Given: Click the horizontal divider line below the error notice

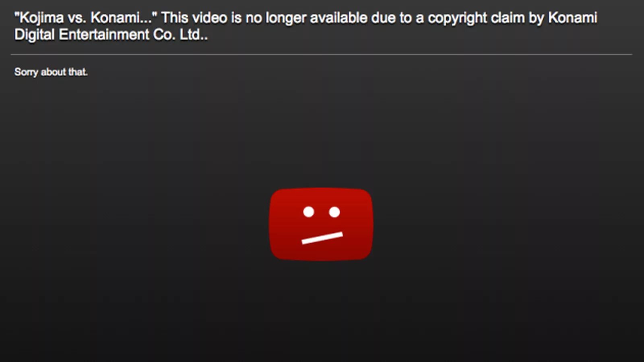Looking at the screenshot, I should pyautogui.click(x=321, y=54).
